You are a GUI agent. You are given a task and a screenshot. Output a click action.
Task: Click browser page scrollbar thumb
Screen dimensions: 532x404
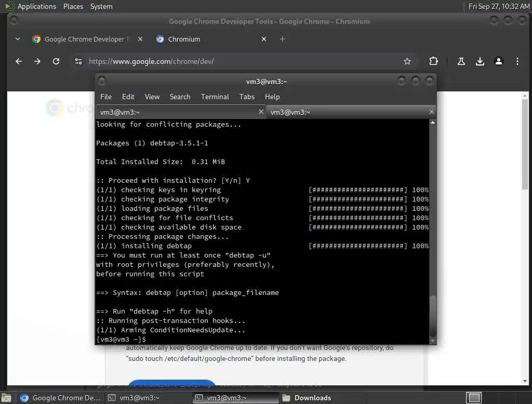tap(525, 144)
